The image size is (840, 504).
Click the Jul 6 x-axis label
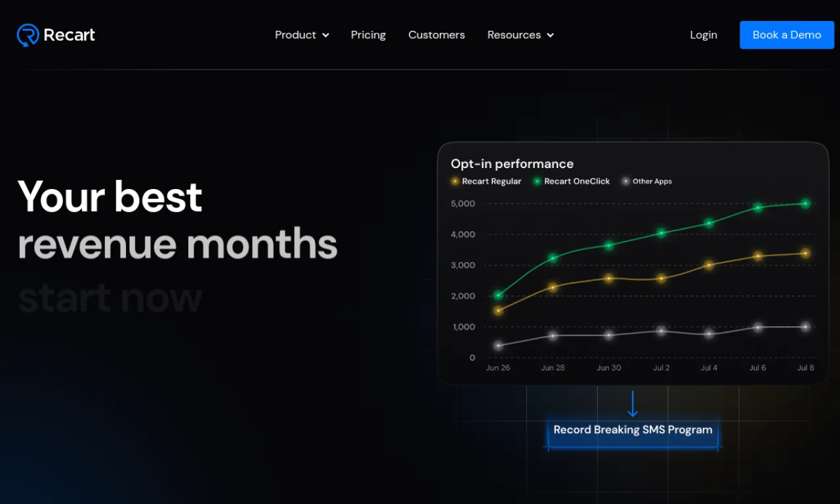click(757, 367)
